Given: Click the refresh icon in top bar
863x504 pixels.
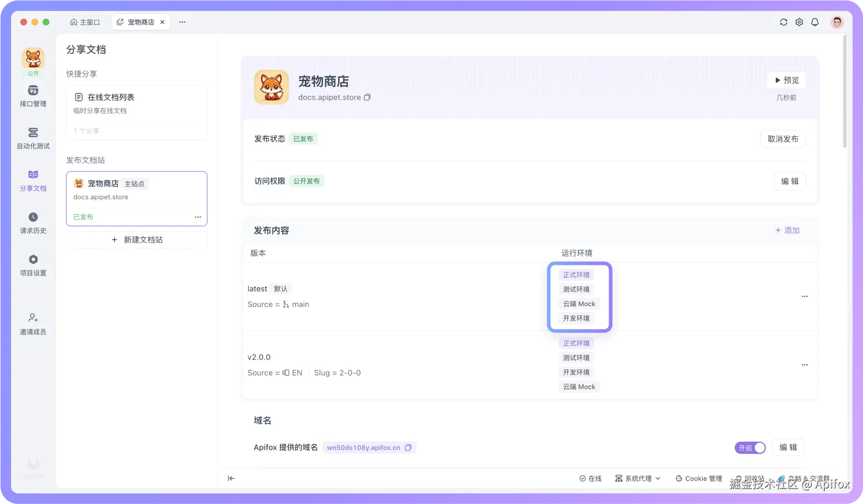Looking at the screenshot, I should pyautogui.click(x=783, y=22).
